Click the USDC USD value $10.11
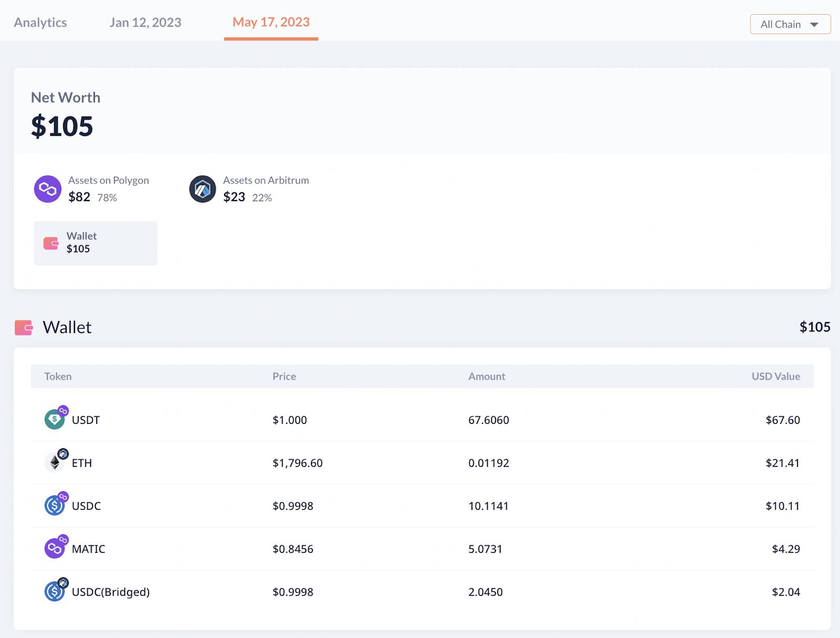Screen dimensions: 840x638 tap(783, 506)
